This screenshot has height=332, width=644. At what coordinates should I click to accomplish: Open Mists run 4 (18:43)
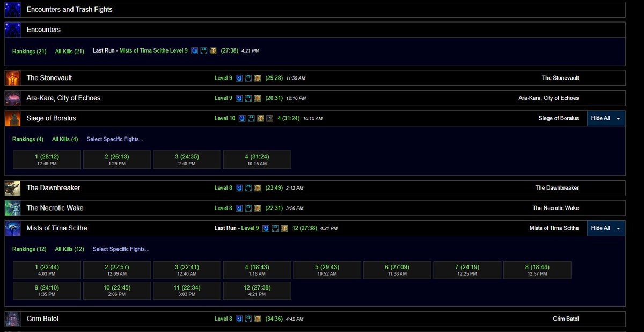coord(257,270)
